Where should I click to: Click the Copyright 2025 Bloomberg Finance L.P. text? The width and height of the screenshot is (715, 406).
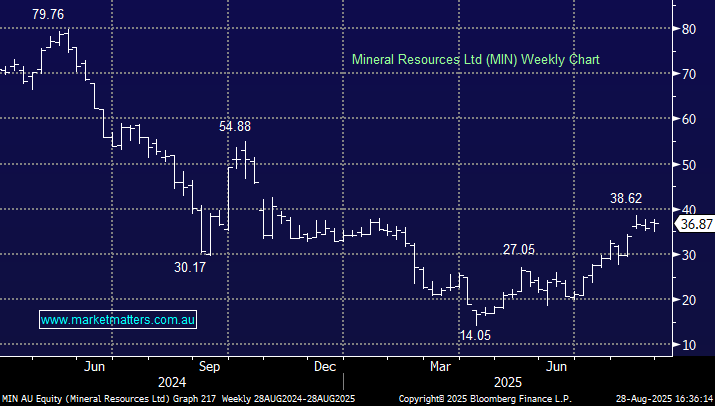(485, 399)
